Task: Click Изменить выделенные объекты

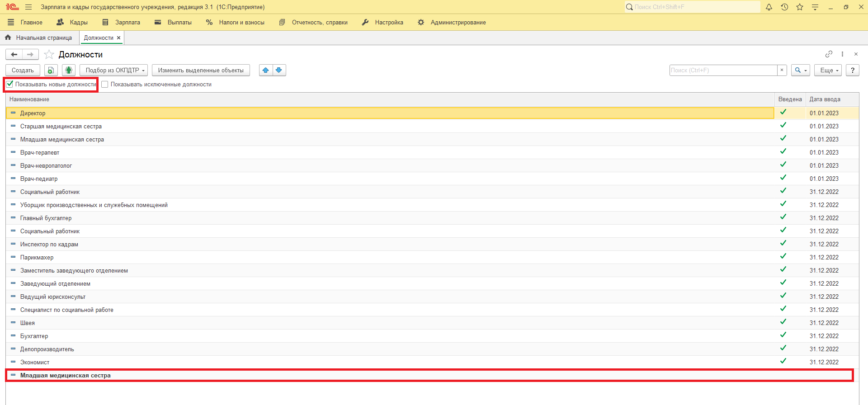Action: coord(201,70)
